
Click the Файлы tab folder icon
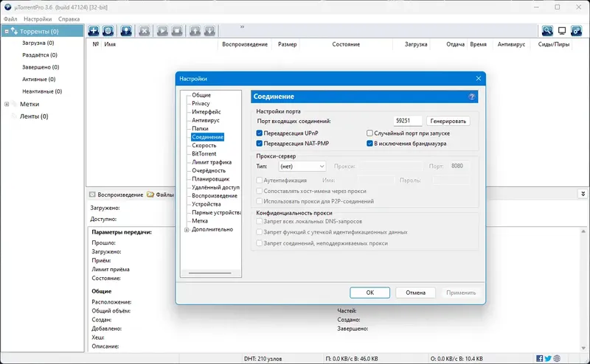[x=150, y=195]
